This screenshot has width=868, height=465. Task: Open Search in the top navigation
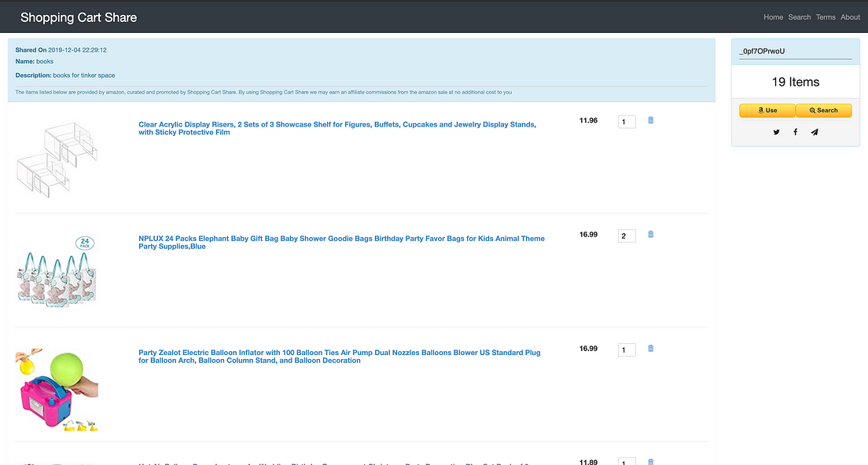point(800,17)
